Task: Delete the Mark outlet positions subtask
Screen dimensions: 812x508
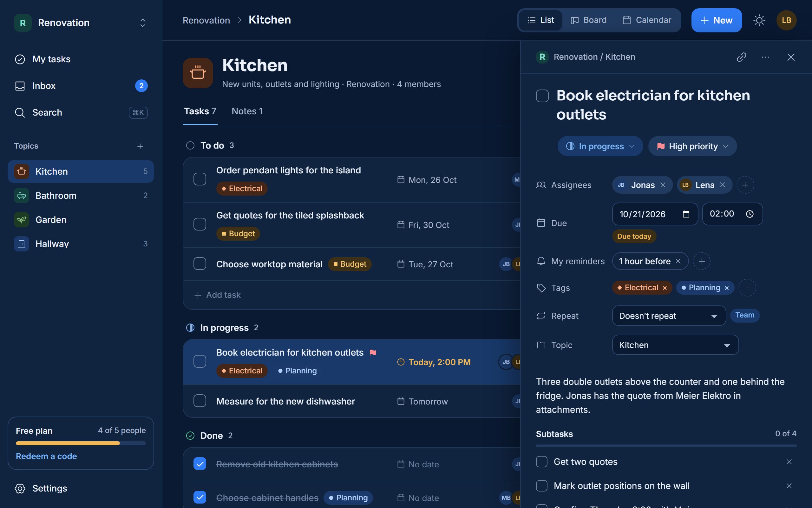Action: [789, 486]
